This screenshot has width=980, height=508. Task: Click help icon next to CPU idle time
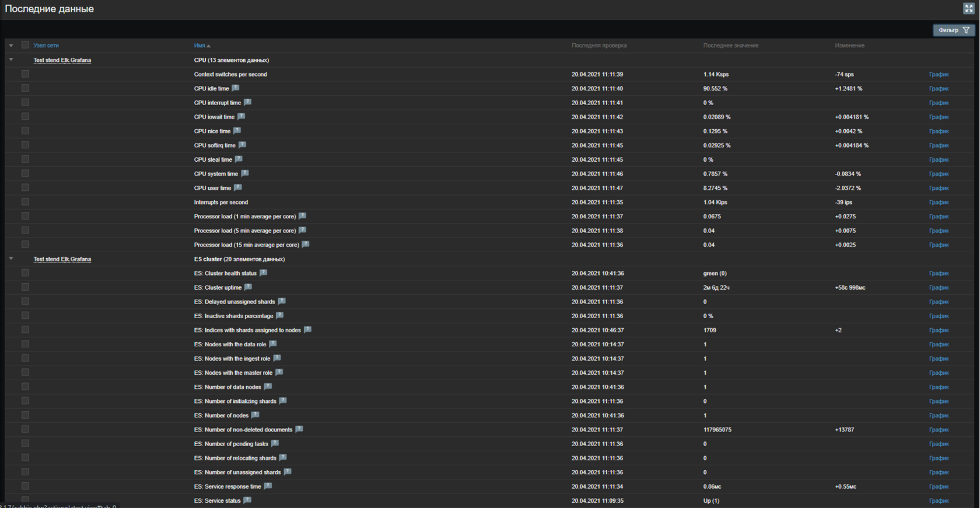click(x=236, y=88)
